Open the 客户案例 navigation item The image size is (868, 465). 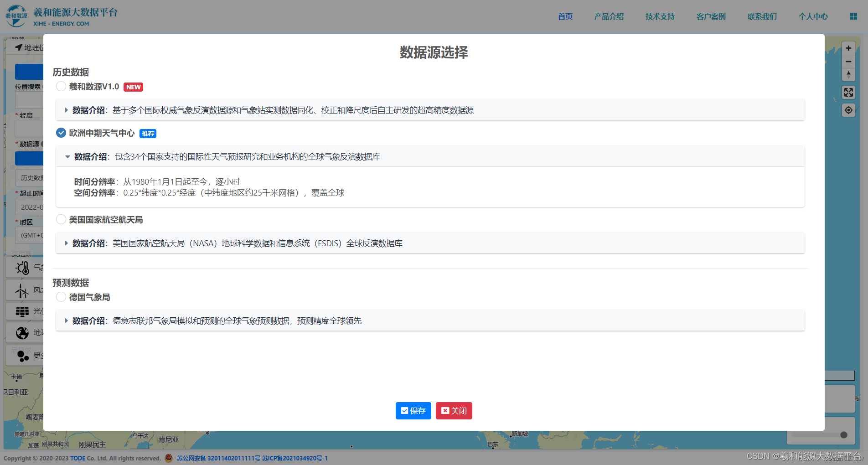(x=711, y=16)
